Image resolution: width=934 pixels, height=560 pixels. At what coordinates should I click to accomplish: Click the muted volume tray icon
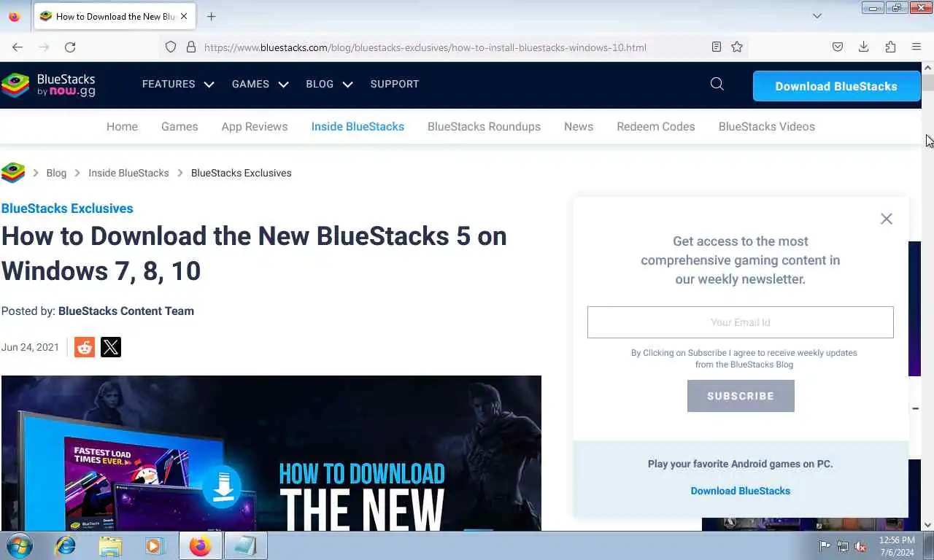pyautogui.click(x=861, y=546)
